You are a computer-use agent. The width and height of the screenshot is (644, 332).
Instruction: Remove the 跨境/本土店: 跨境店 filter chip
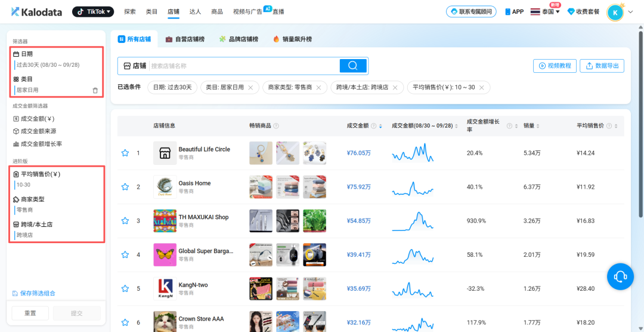click(x=395, y=88)
